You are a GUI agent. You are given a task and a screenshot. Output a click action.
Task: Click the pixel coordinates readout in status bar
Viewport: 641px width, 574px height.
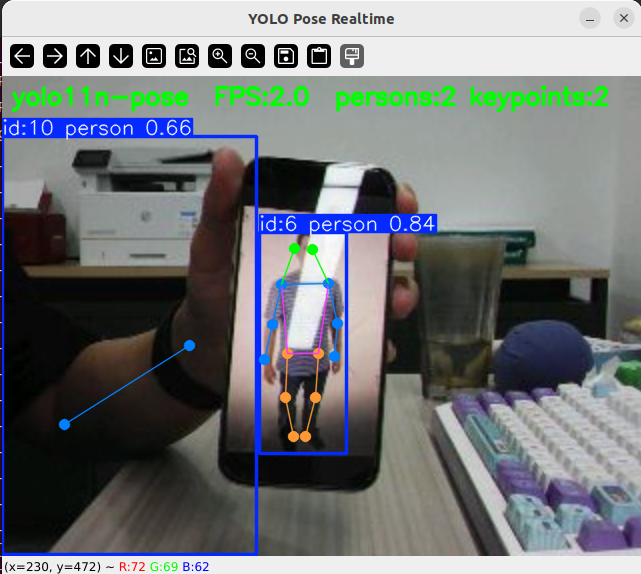(x=53, y=567)
